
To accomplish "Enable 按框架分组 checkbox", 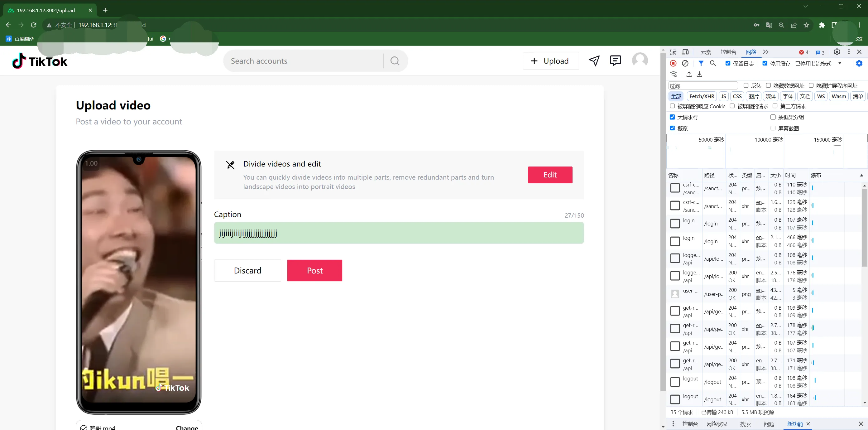I will pyautogui.click(x=773, y=117).
